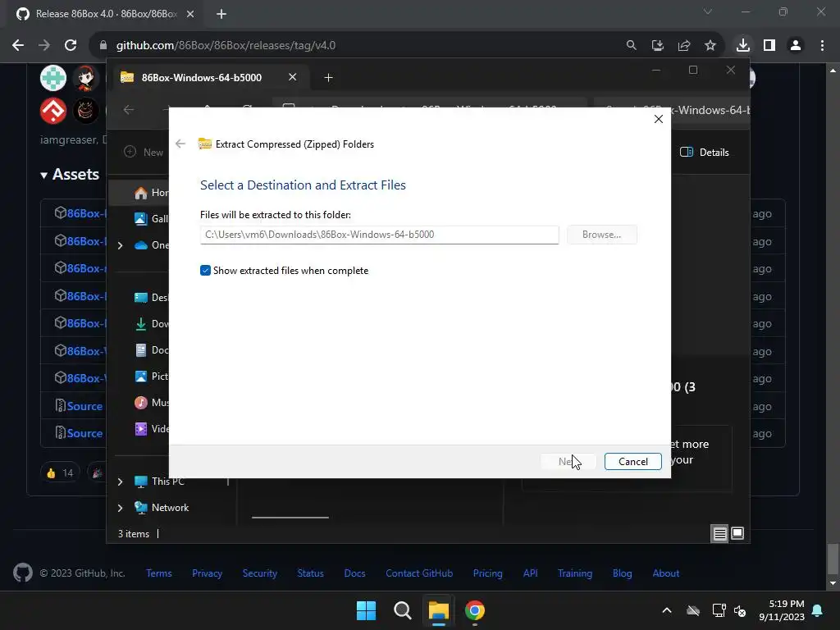Click the GitHub logo in footer
Image resolution: width=840 pixels, height=630 pixels.
point(22,573)
